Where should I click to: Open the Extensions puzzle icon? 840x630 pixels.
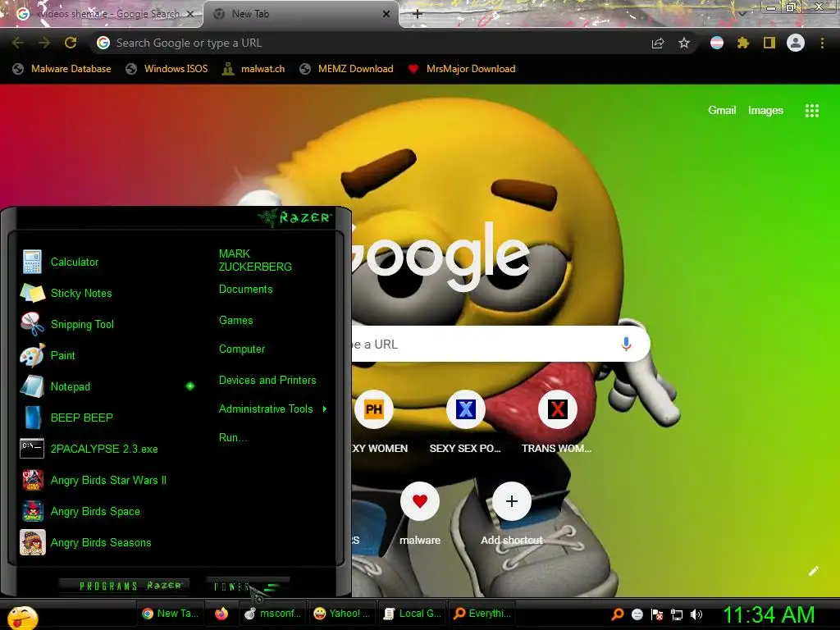coord(743,43)
